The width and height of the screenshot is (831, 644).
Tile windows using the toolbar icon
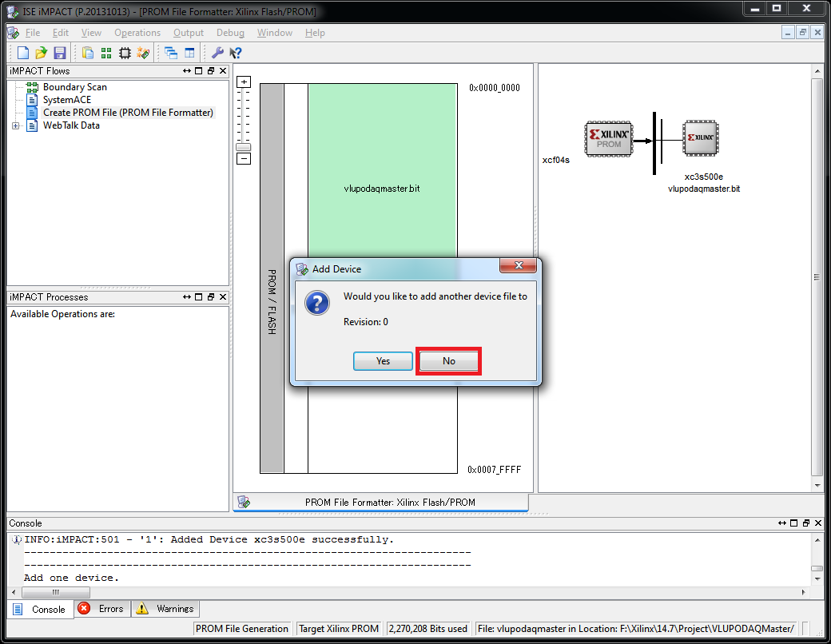(x=189, y=53)
